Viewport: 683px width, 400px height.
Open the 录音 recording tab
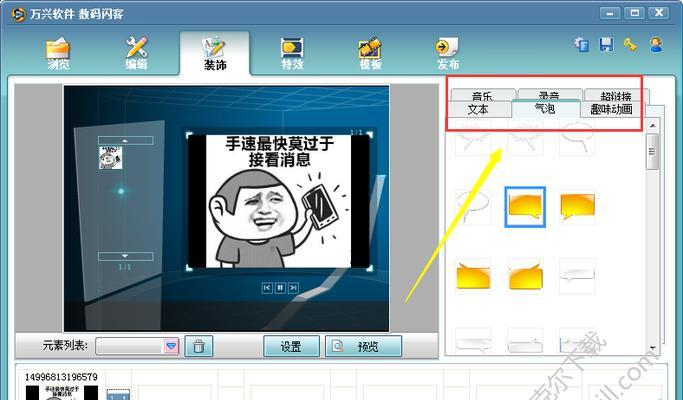550,95
